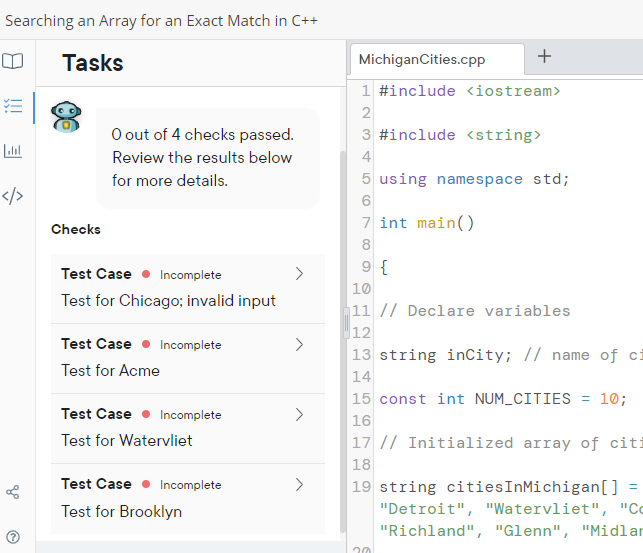Click 'const int NUM_CITIES = 10;' line

point(503,399)
